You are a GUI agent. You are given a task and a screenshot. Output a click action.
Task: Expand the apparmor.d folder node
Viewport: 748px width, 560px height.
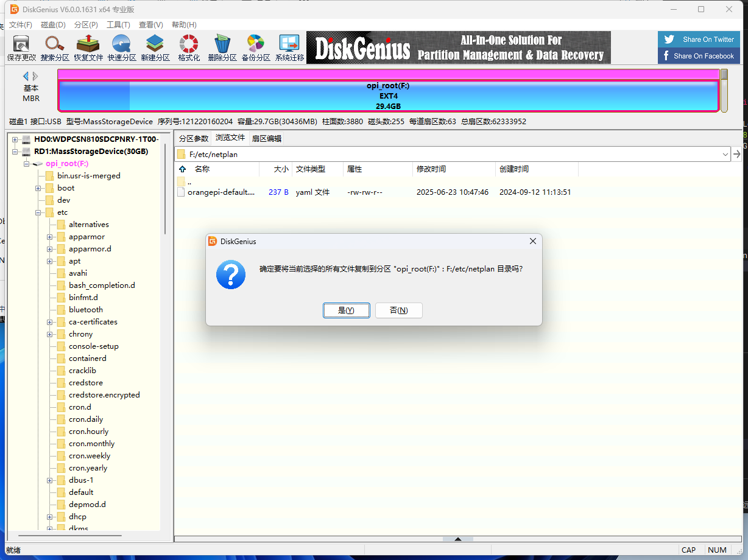pyautogui.click(x=50, y=249)
